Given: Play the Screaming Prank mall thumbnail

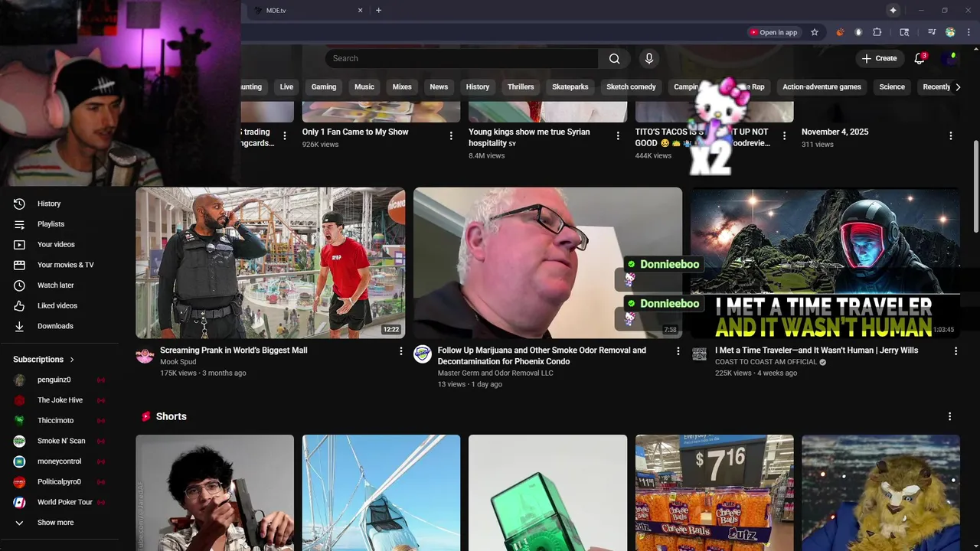Looking at the screenshot, I should [270, 262].
